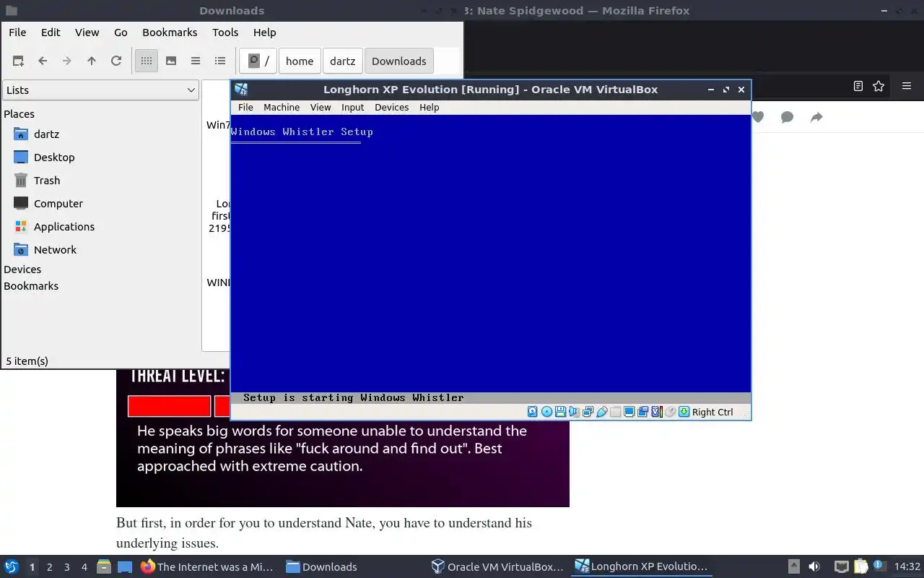Click VirtualBox USB devices status icon
This screenshot has height=578, width=924.
click(x=601, y=412)
